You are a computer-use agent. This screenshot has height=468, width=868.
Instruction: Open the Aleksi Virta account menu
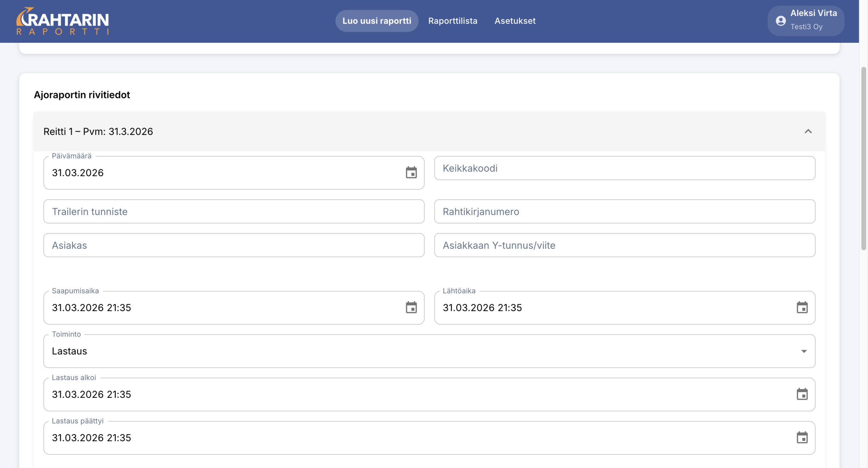(806, 21)
